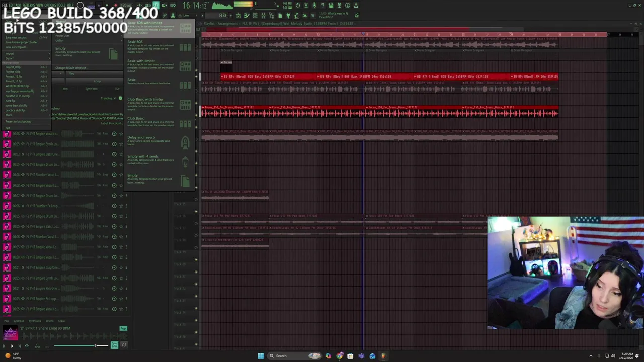Toggle the recording countdown button
The width and height of the screenshot is (644, 362).
coord(156,5)
